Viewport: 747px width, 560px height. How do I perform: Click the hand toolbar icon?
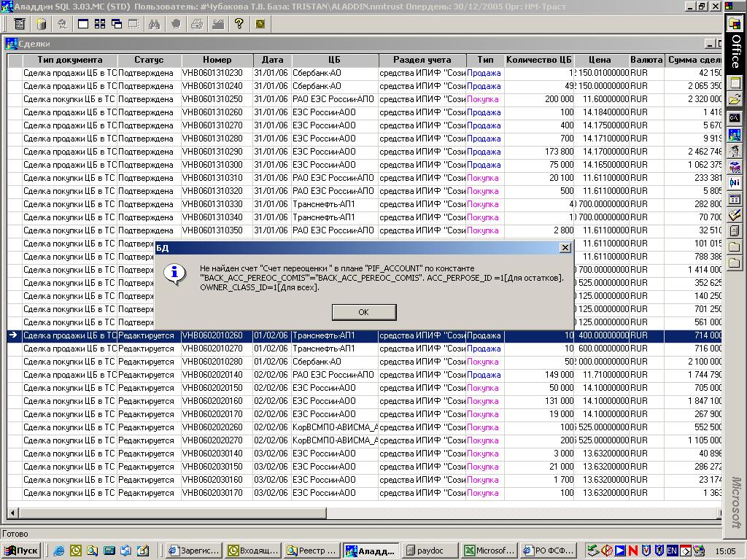[176, 24]
